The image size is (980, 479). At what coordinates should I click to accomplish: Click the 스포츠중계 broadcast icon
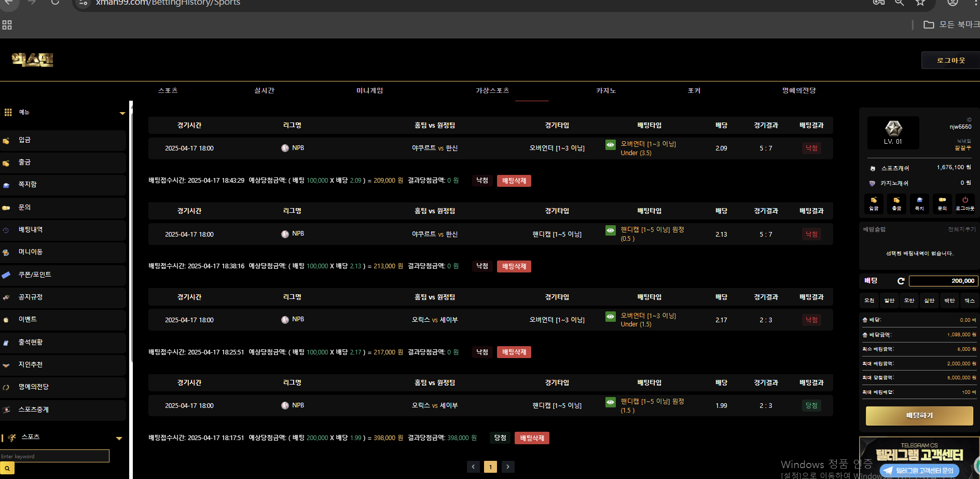6,410
